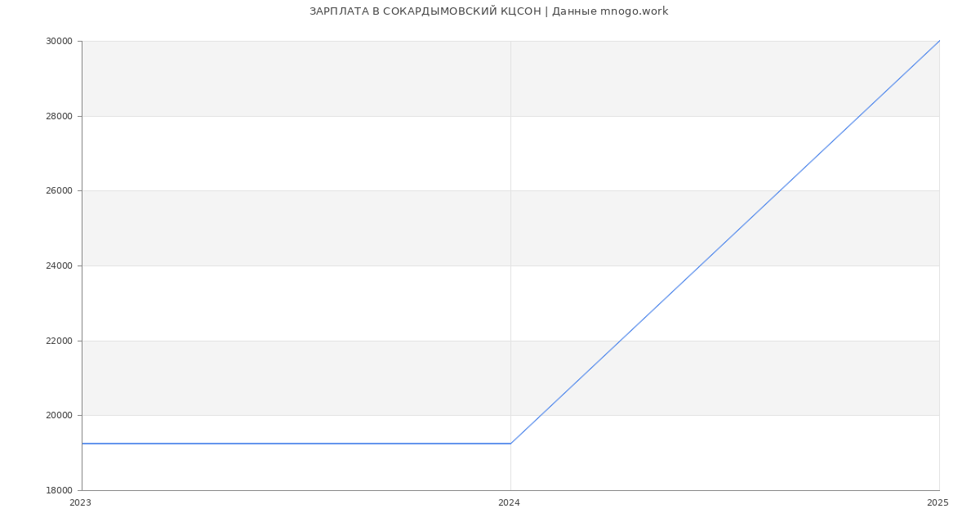Click the 2024 x-axis label

click(509, 503)
